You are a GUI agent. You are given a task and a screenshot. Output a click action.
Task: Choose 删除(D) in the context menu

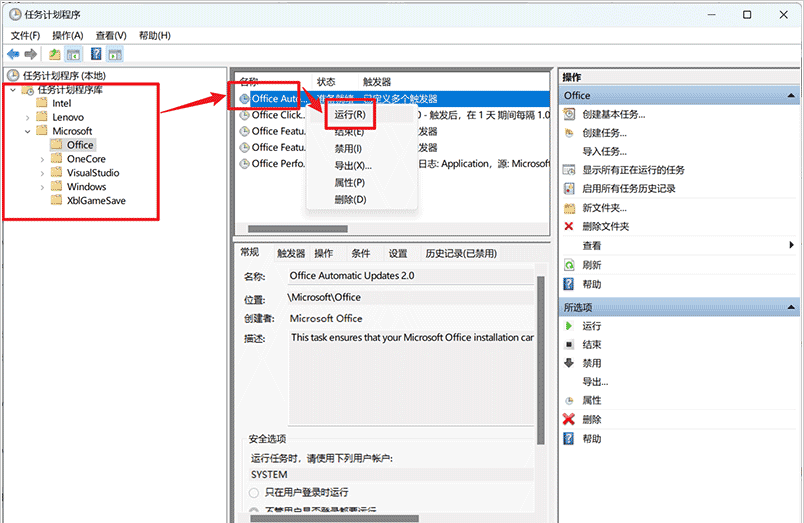click(350, 199)
